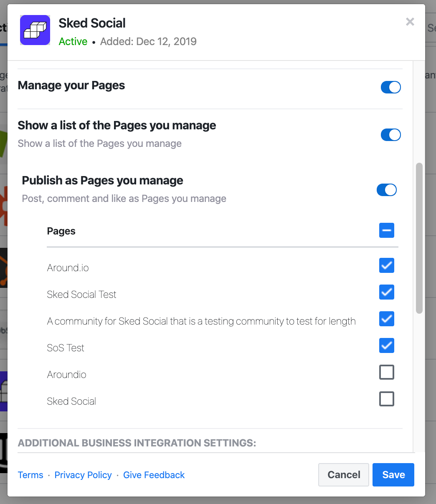Save the integration settings
Screen dimensions: 436x504
pos(393,475)
